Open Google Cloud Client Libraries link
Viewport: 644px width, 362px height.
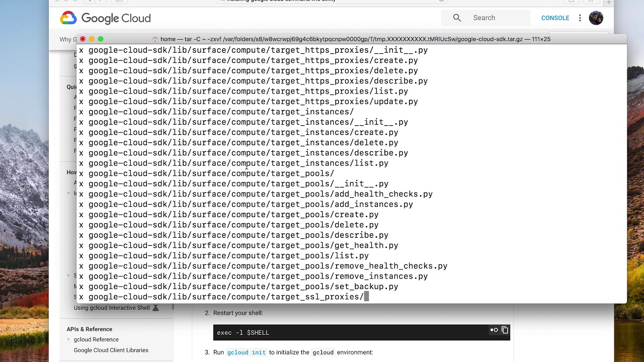111,350
